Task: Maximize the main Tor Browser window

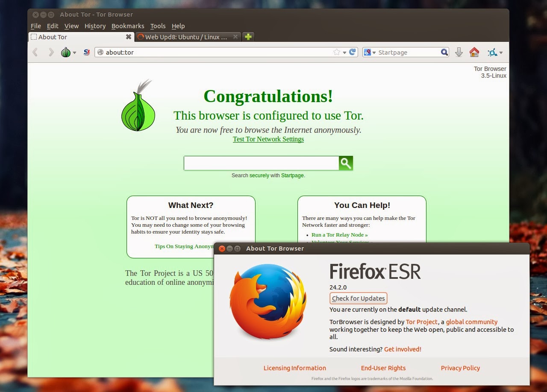Action: 51,15
